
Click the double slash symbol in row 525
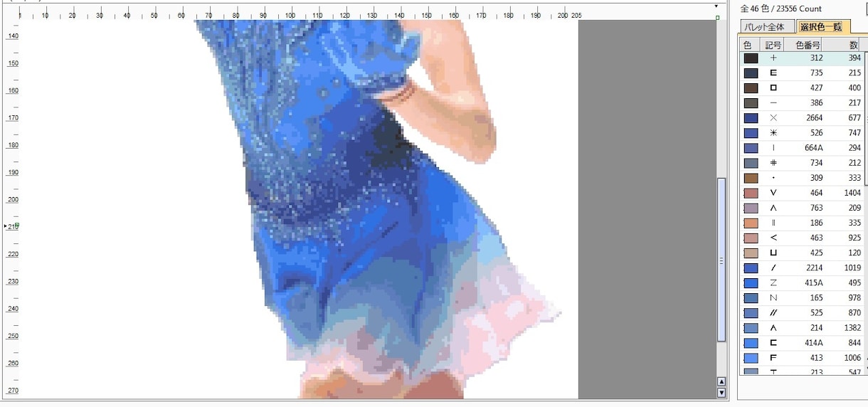pyautogui.click(x=773, y=313)
